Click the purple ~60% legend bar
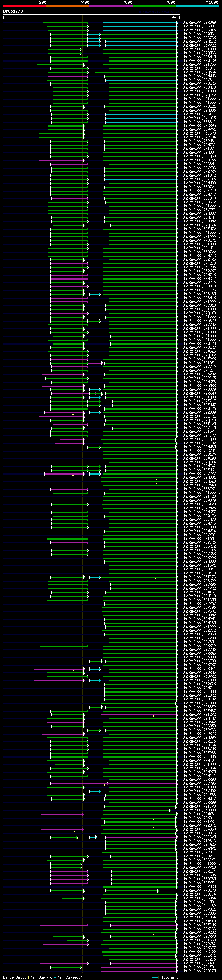The width and height of the screenshot is (222, 980). pos(111,6)
